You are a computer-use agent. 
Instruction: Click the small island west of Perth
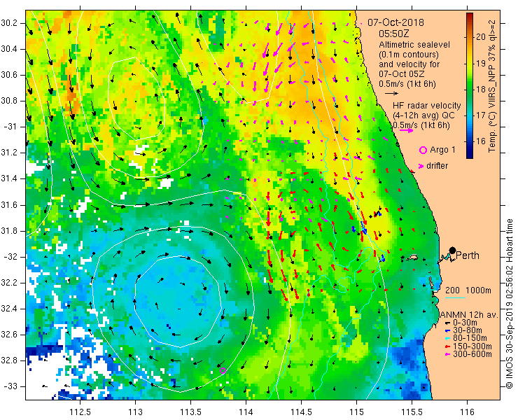click(412, 257)
